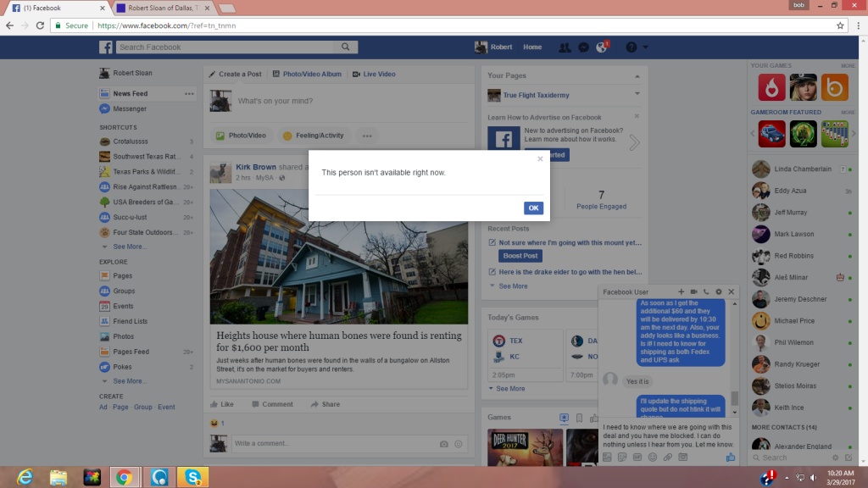Click next arrow in advertising tip

point(634,142)
